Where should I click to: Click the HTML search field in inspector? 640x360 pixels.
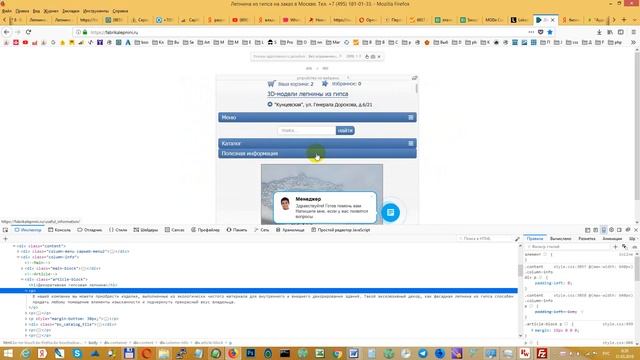(x=484, y=239)
